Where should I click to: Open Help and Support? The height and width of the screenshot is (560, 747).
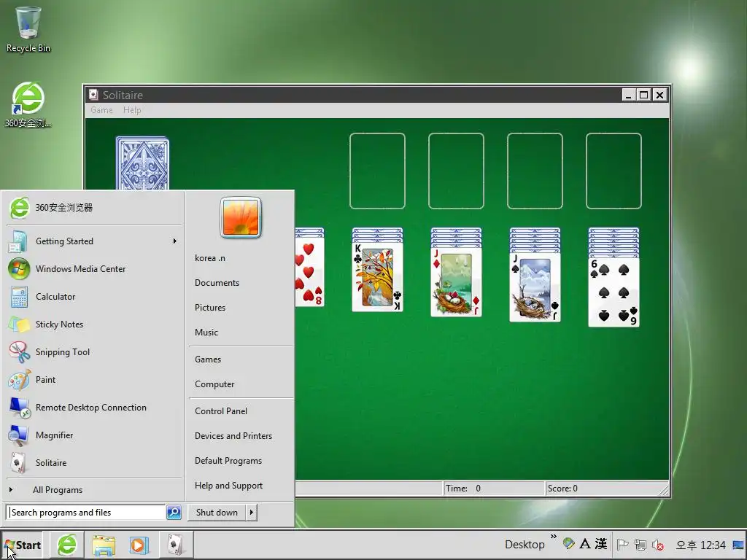click(228, 485)
